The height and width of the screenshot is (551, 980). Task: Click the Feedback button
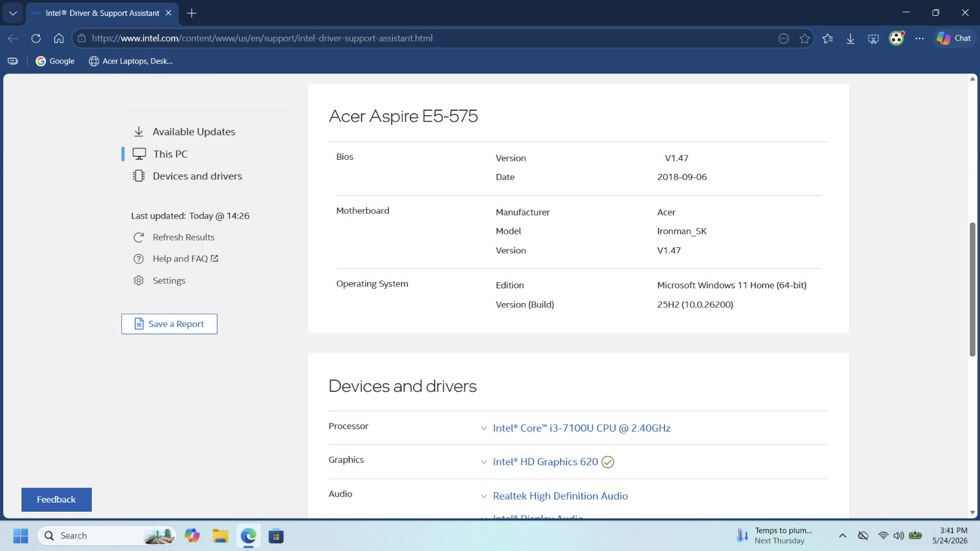click(56, 500)
